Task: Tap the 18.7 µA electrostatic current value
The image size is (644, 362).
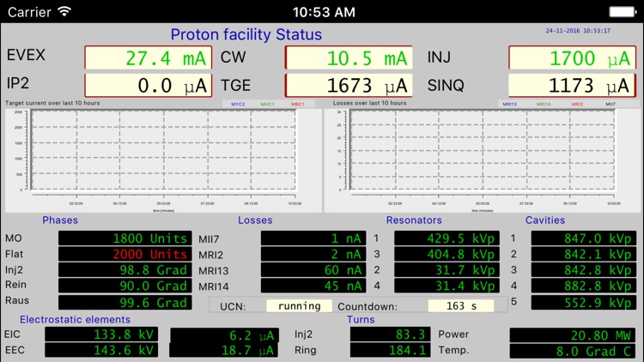Action: (225, 350)
